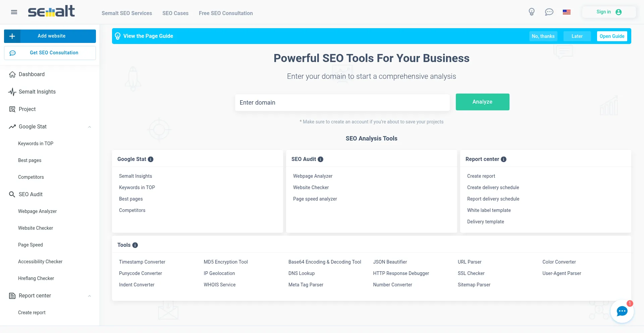Viewport: 644px width, 333px height.
Task: Open Base64 Encoding & Decoding Tool
Action: (325, 262)
